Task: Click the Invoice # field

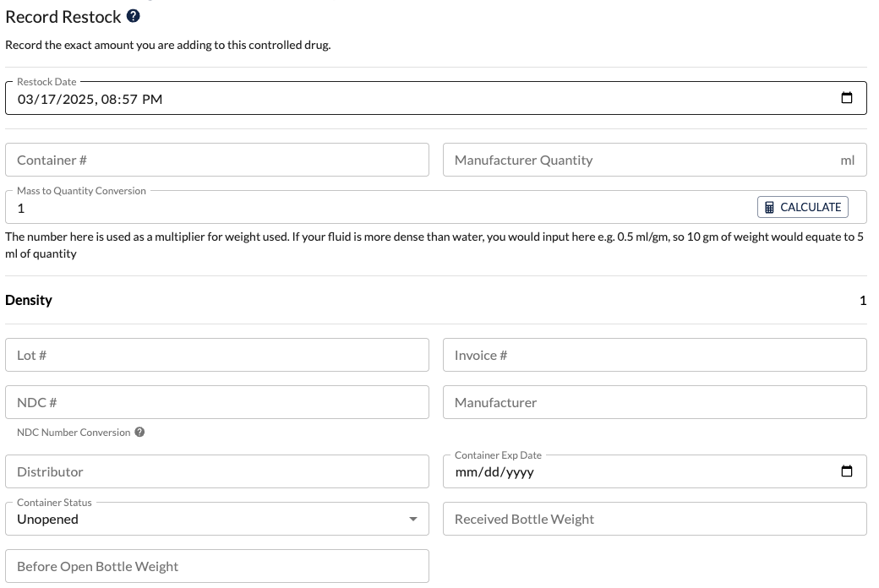Action: point(655,355)
